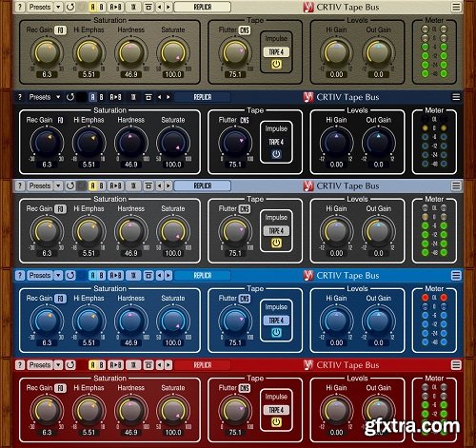Select state B in the blue instance

101,275
